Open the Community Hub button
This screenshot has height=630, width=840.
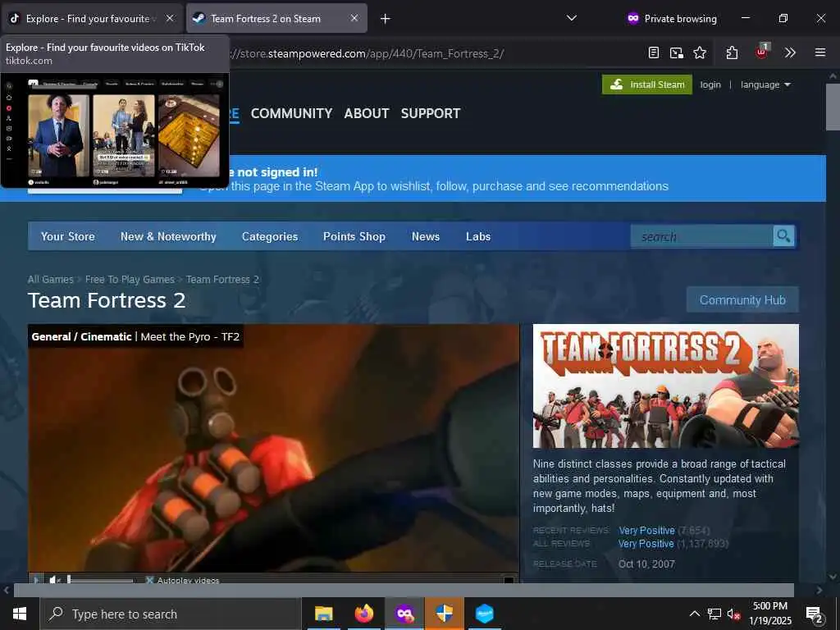[x=742, y=300]
